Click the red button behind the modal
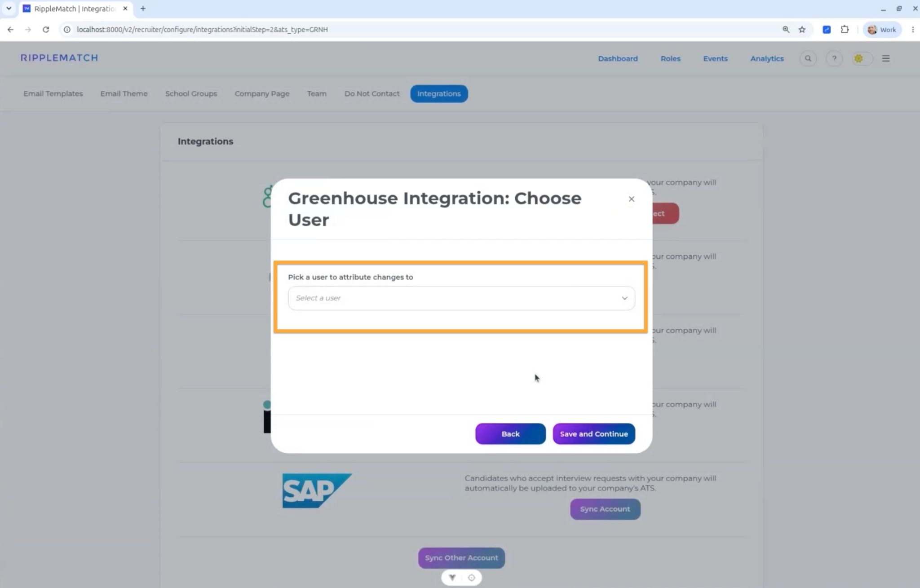 [665, 213]
